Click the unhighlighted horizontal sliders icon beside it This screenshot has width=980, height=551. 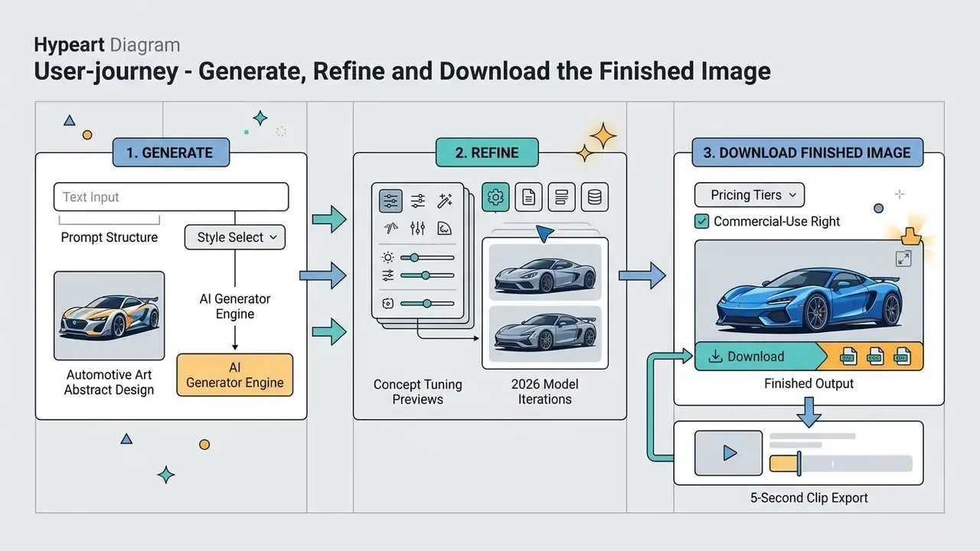pos(418,201)
